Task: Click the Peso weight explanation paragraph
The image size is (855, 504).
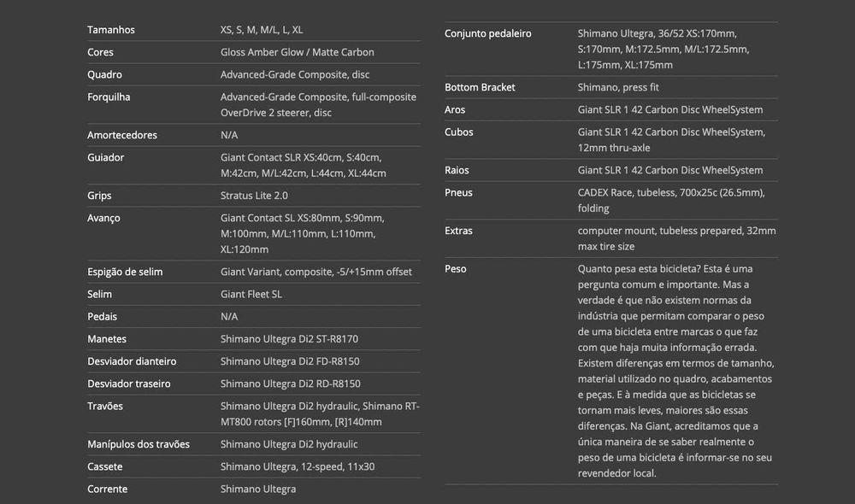Action: [675, 369]
